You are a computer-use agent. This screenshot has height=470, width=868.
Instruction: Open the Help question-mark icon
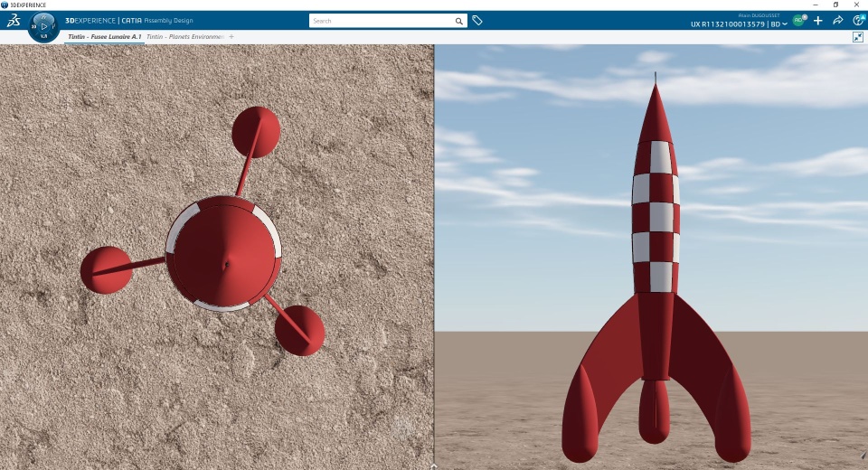coord(858,21)
